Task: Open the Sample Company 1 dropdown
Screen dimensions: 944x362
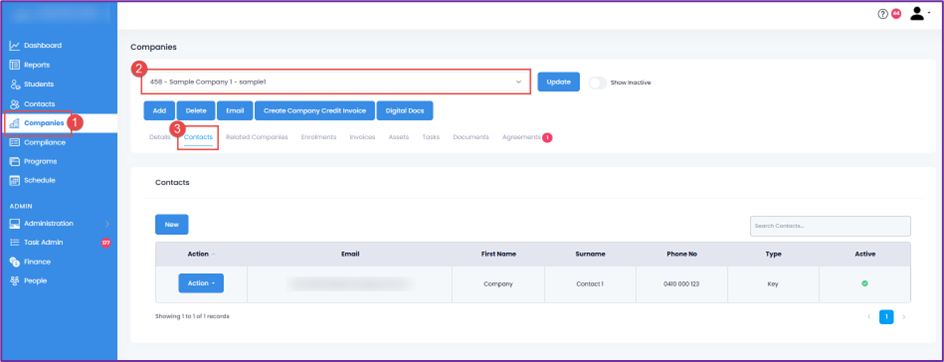Action: [x=336, y=82]
